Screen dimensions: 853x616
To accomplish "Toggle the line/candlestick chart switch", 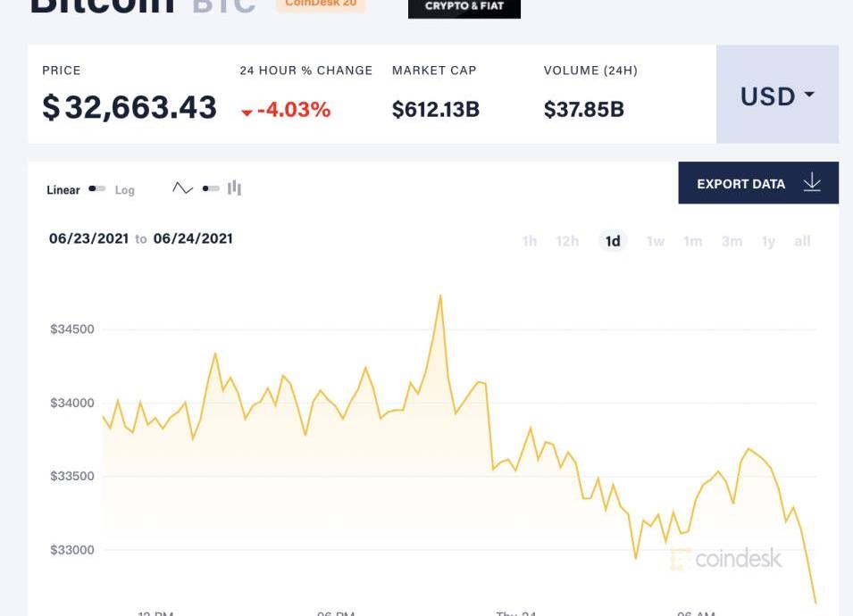I will pyautogui.click(x=211, y=188).
